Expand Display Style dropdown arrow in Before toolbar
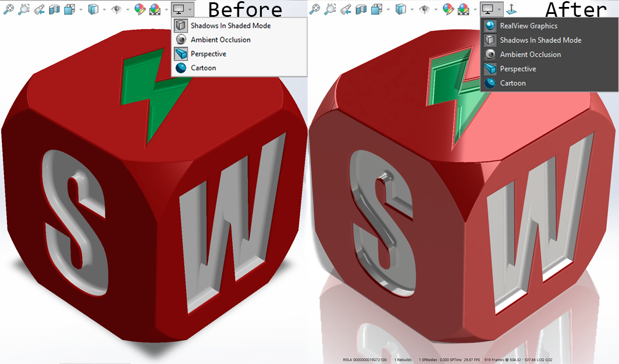The height and width of the screenshot is (364, 619). tap(104, 9)
